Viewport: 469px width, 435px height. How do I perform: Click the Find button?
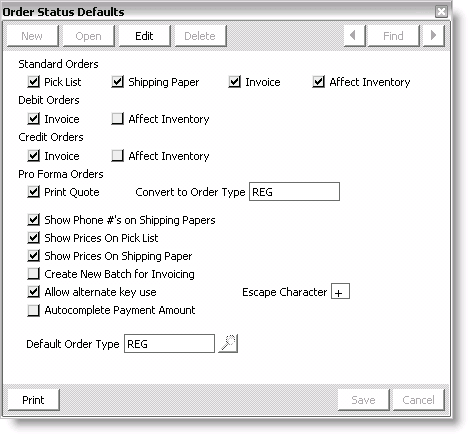pyautogui.click(x=393, y=36)
